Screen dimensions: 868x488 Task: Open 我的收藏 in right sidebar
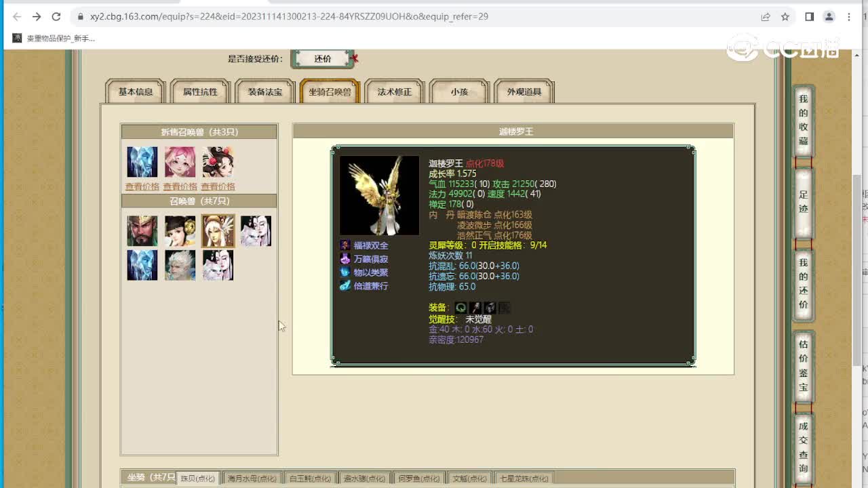pyautogui.click(x=804, y=120)
